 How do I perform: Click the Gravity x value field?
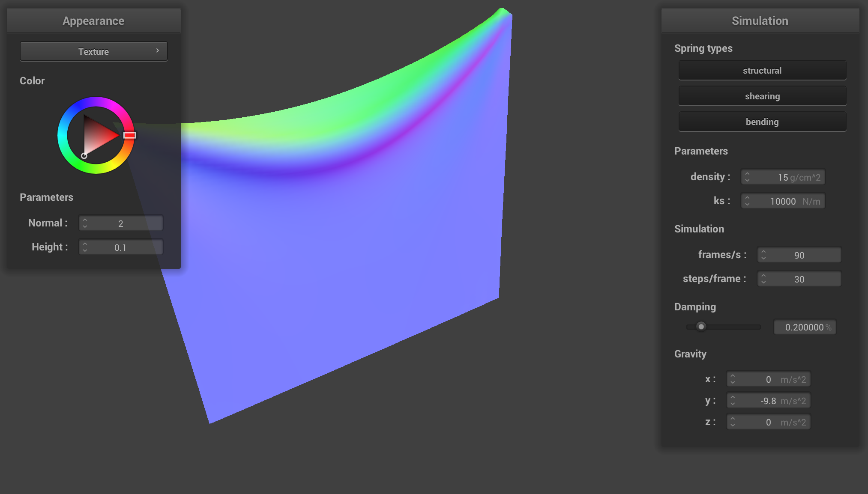click(768, 379)
